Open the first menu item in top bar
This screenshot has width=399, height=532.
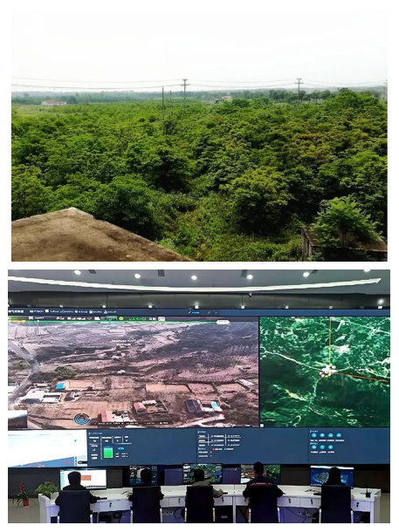pos(38,311)
